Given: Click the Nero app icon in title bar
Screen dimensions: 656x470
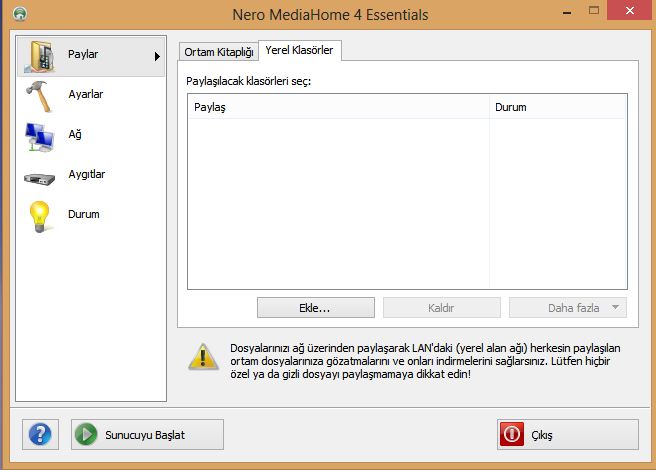Looking at the screenshot, I should pyautogui.click(x=17, y=14).
